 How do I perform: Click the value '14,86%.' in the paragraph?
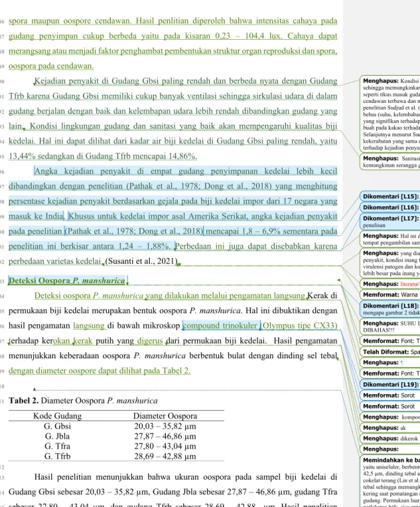[182, 156]
